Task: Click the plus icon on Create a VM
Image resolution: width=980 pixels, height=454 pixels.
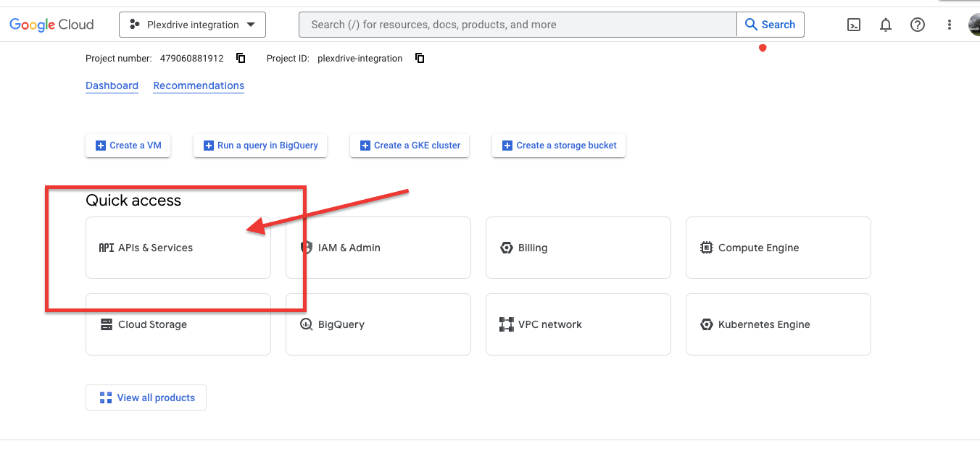Action: [101, 146]
